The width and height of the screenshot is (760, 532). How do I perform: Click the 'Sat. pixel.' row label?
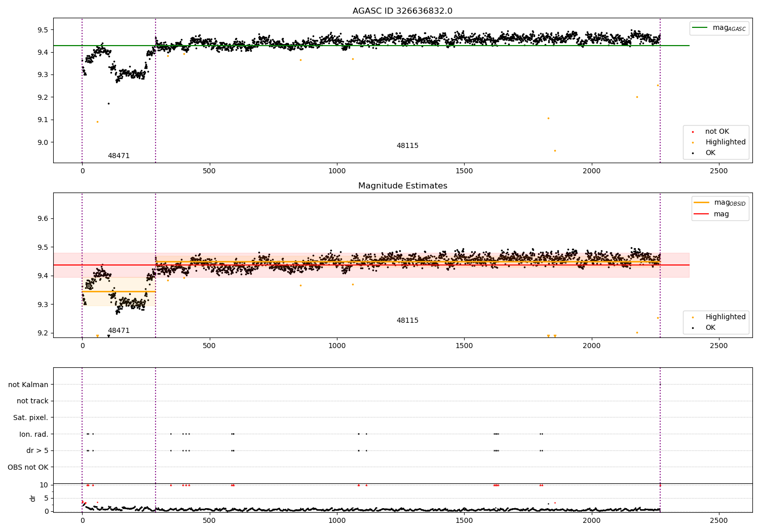(x=30, y=418)
